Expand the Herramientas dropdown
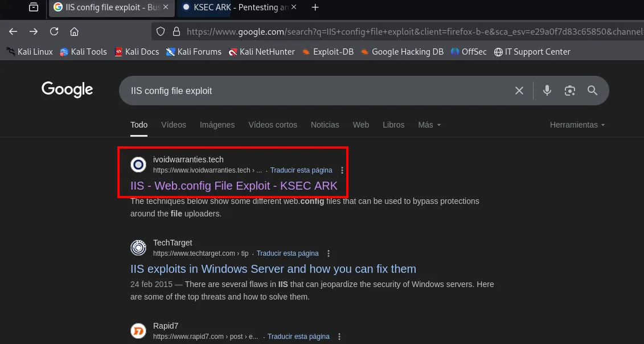This screenshot has height=344, width=644. [577, 125]
